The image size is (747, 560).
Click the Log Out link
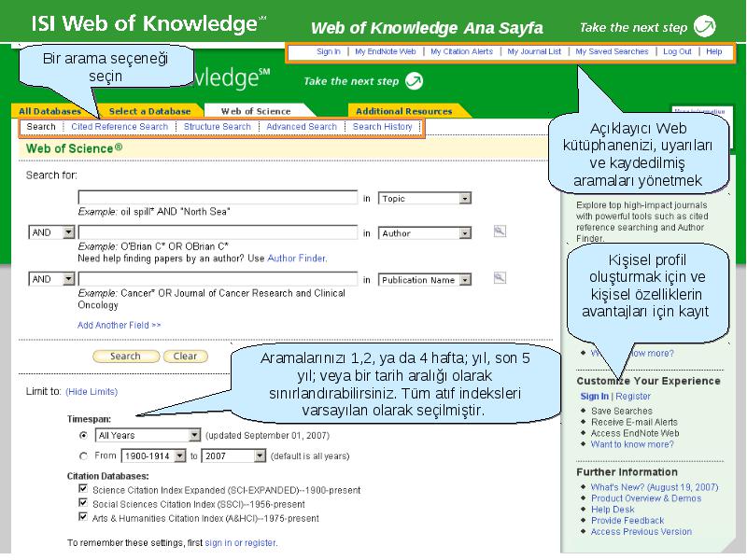[x=677, y=51]
